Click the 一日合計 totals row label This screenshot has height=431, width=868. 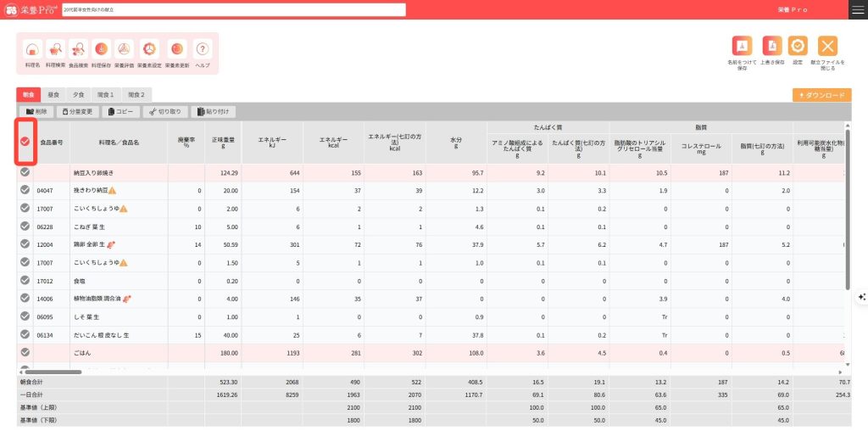(x=31, y=395)
